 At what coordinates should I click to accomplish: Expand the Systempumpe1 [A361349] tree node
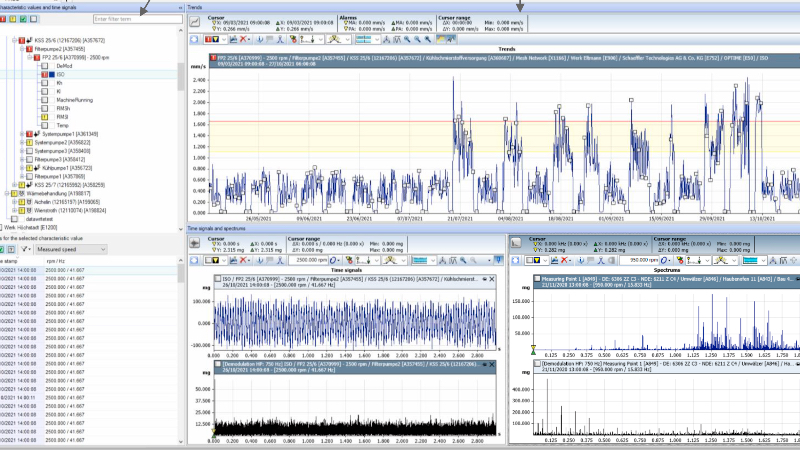click(x=21, y=134)
